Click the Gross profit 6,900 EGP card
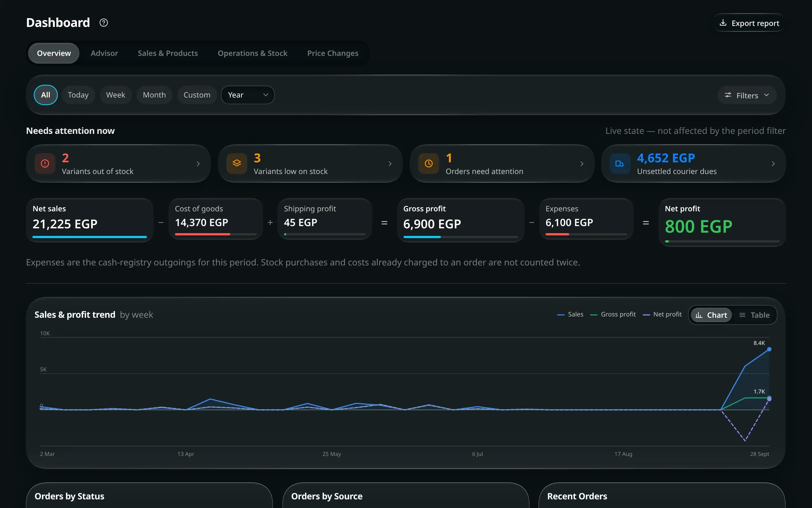 460,220
